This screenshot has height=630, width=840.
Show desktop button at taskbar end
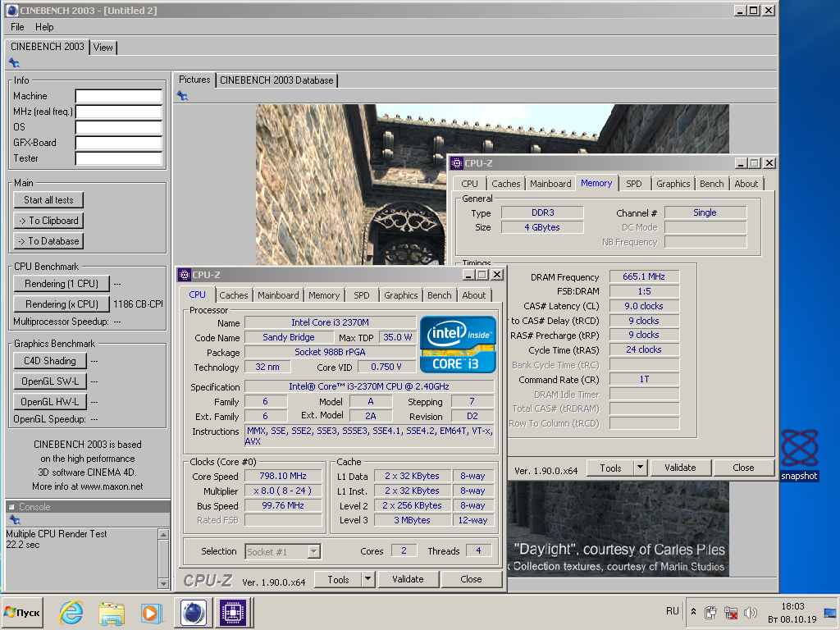(830, 612)
